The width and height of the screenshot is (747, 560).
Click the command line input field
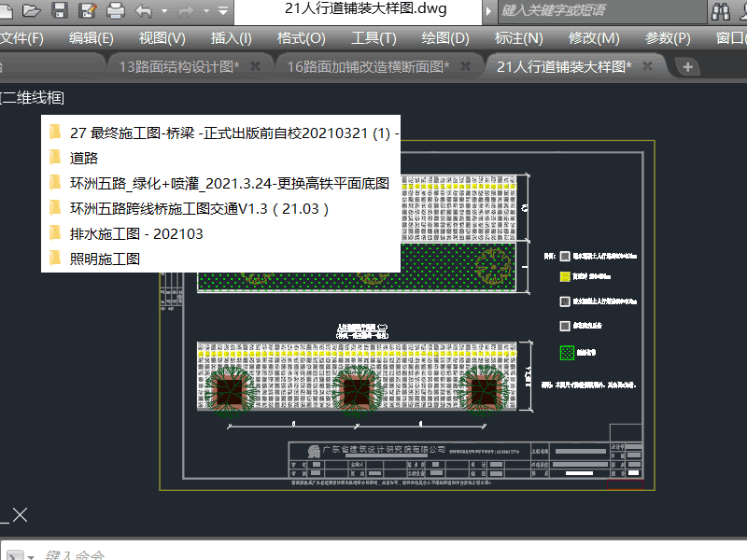(390, 554)
